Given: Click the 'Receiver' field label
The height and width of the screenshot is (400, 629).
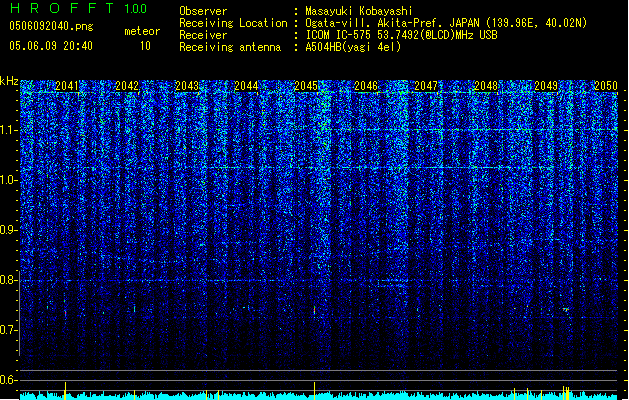Looking at the screenshot, I should [203, 35].
